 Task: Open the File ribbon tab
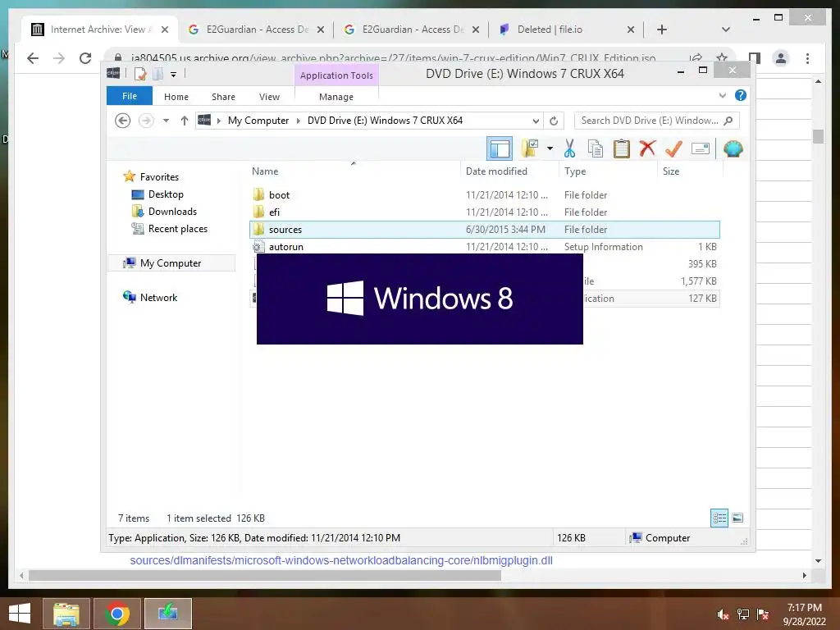(130, 96)
